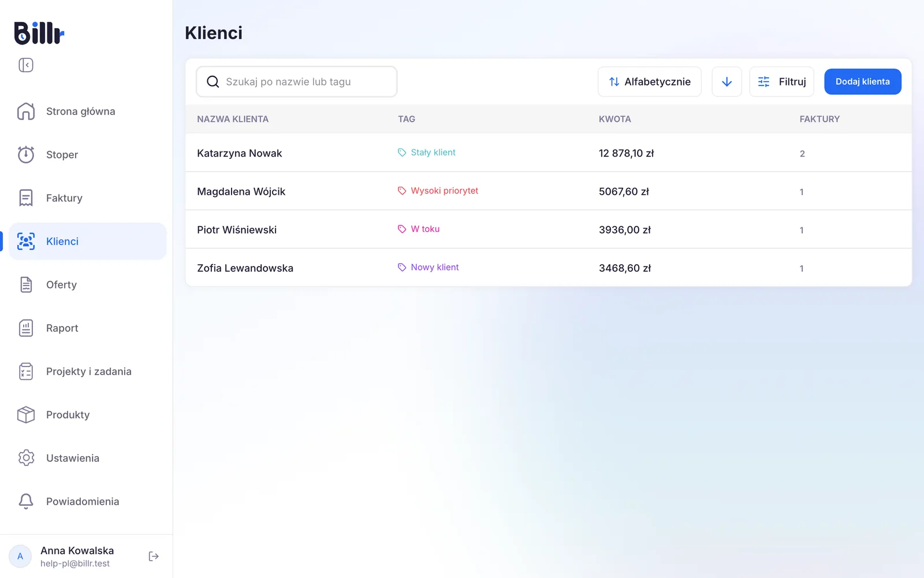Open the Stoper section
The image size is (924, 578).
click(88, 154)
